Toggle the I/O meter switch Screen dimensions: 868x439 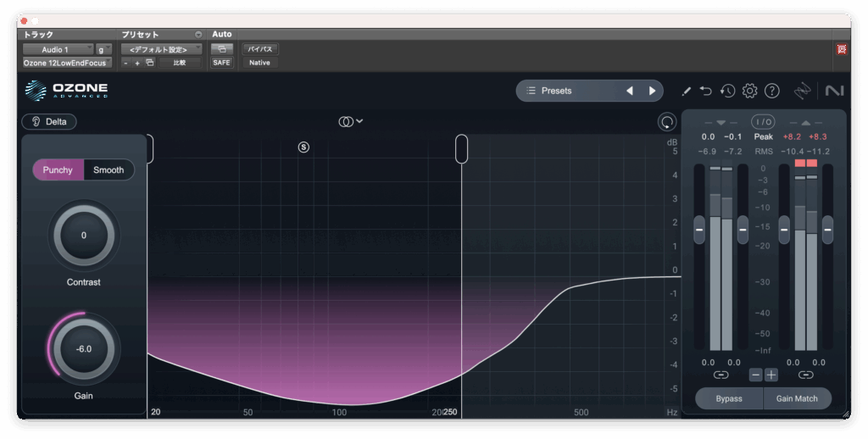pos(763,122)
